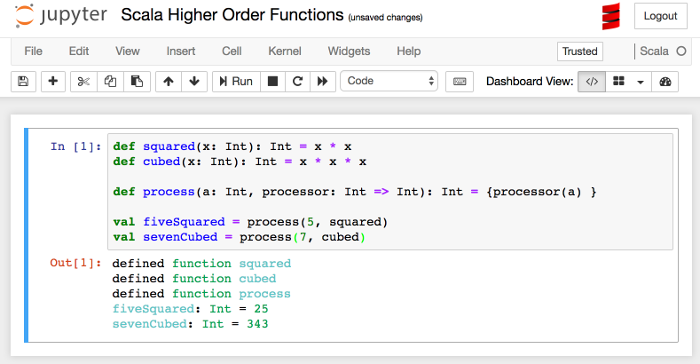Screen dimensions: 700x364
Task: Open the Code cell type dropdown
Action: (389, 81)
